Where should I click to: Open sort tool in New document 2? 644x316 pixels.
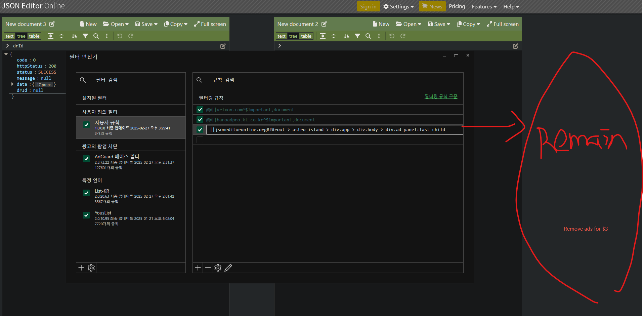click(347, 36)
